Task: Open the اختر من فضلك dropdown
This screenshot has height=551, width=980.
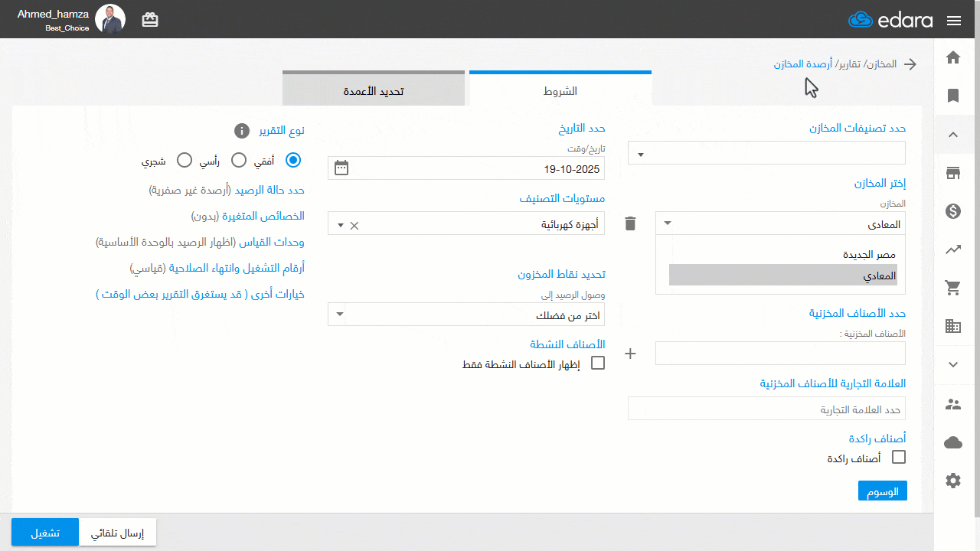Action: click(x=465, y=314)
